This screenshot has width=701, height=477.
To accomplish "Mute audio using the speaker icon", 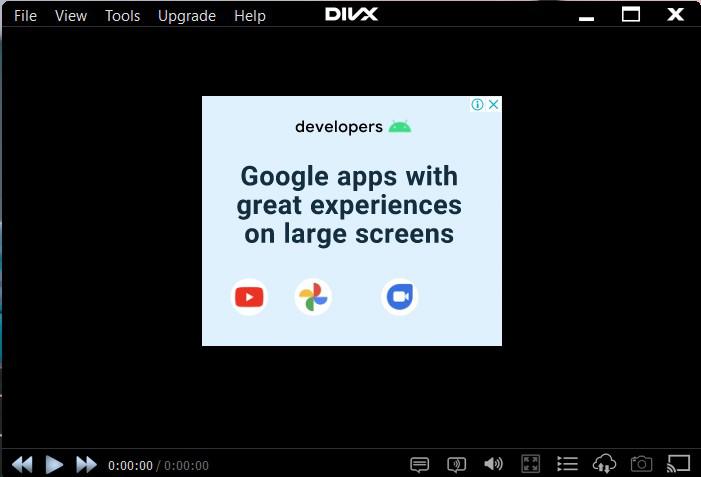I will click(494, 464).
